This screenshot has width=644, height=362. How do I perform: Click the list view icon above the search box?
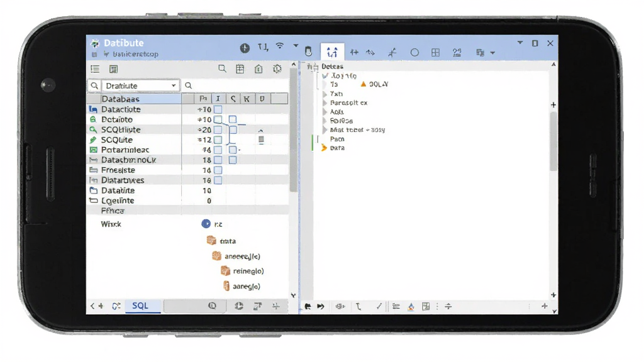96,69
